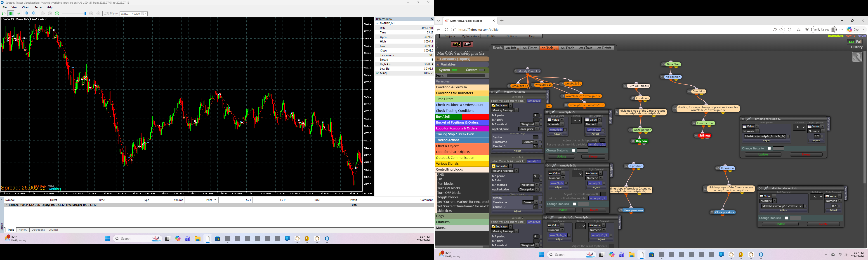Select line chart mode in Strategy Tester
This screenshot has height=260, width=868.
(18, 14)
